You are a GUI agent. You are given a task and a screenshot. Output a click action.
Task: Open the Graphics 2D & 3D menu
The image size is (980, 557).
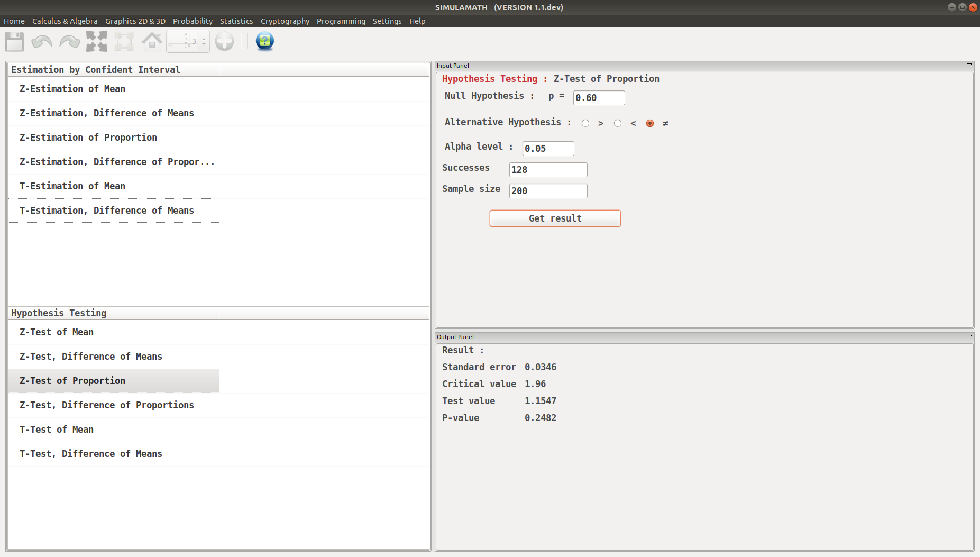click(135, 21)
